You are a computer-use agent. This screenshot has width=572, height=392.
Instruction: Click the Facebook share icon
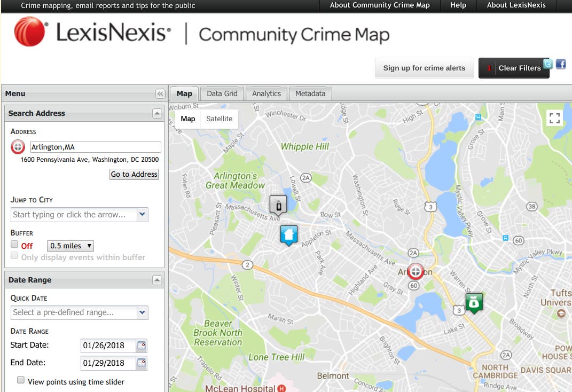click(x=561, y=64)
